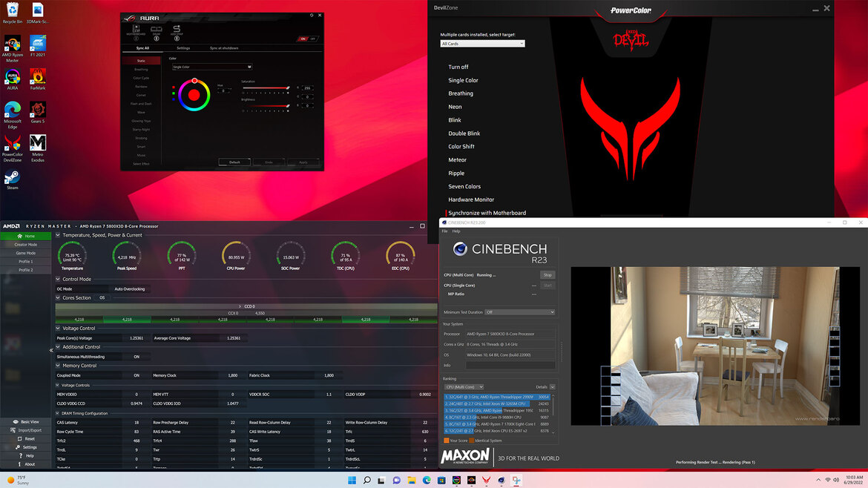Stop the CPU Multi Core test in Cinebench
868x488 pixels.
point(548,275)
